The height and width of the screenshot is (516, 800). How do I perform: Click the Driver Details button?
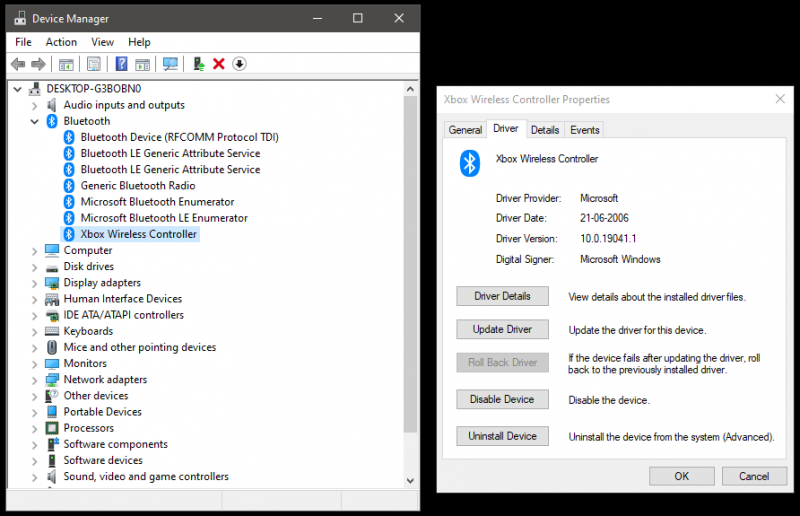[x=503, y=296]
